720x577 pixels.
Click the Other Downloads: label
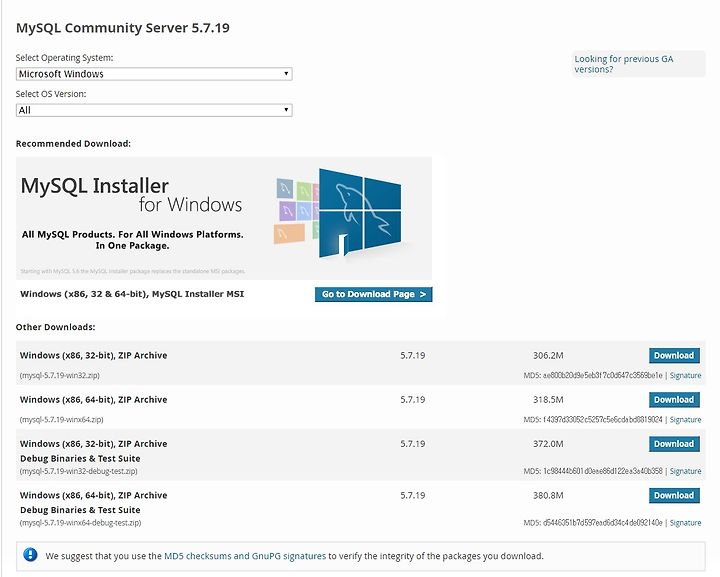pyautogui.click(x=56, y=327)
